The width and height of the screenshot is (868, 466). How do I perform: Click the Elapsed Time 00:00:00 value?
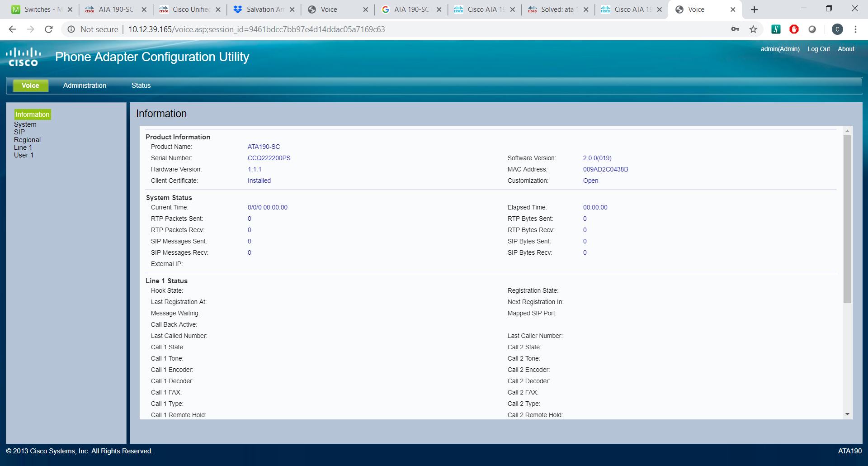[595, 207]
